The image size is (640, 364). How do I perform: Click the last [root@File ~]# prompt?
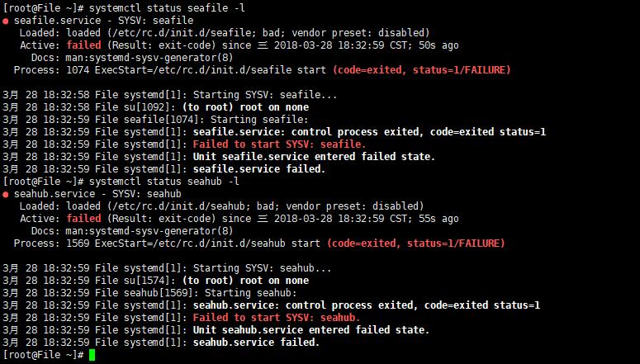(44, 355)
